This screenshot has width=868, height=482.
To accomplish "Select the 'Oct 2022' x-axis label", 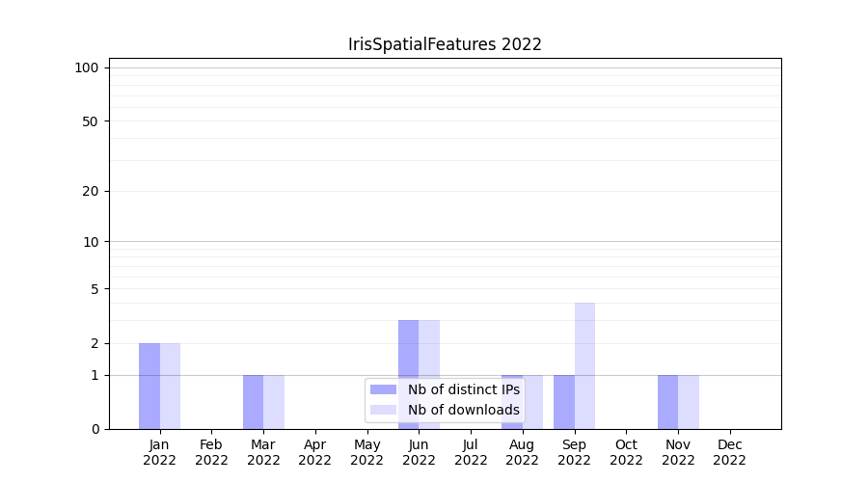I will [x=626, y=452].
